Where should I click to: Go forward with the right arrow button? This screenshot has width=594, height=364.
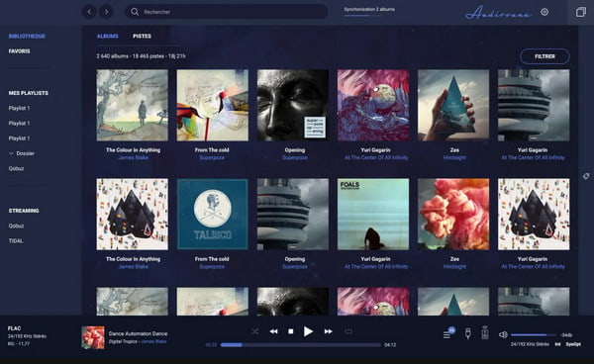pyautogui.click(x=107, y=12)
